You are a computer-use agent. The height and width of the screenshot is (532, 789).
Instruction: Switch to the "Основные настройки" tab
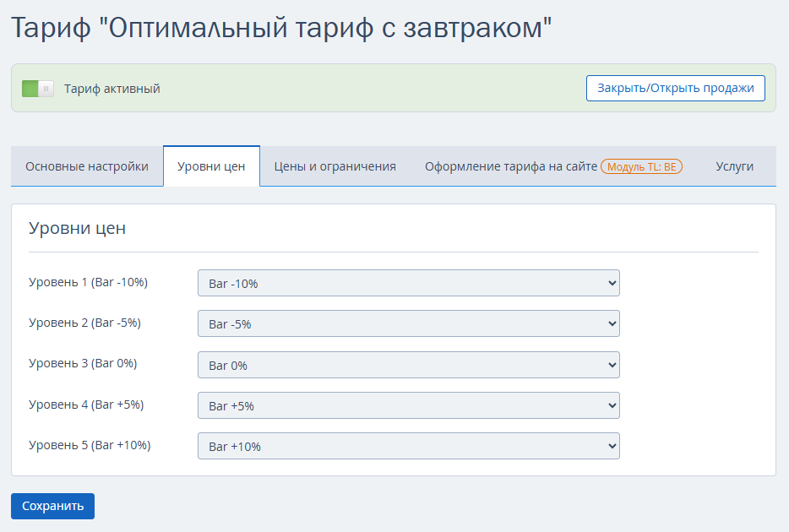(x=87, y=166)
